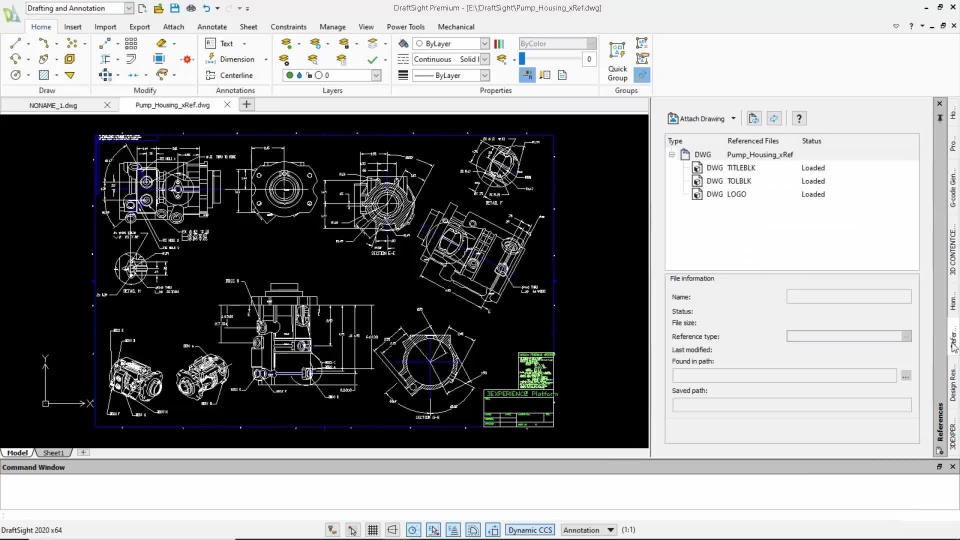960x540 pixels.
Task: Click the browse button beside Found in path
Action: tap(906, 375)
